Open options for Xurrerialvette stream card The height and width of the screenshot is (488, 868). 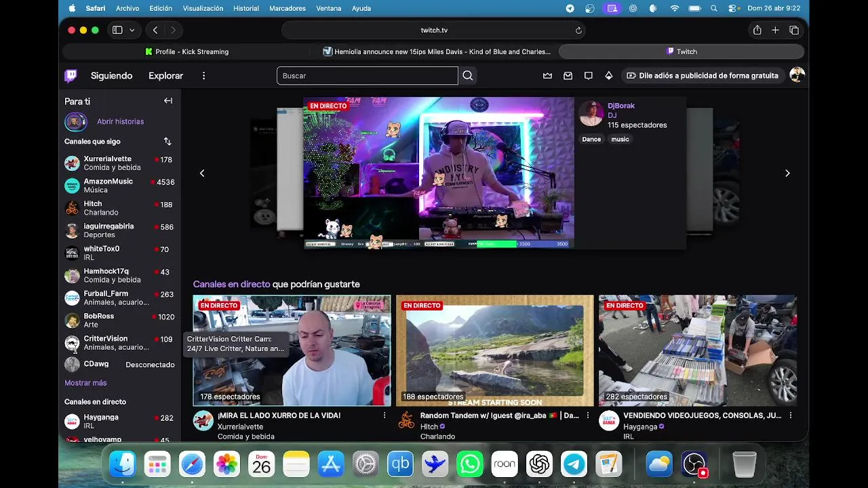384,415
